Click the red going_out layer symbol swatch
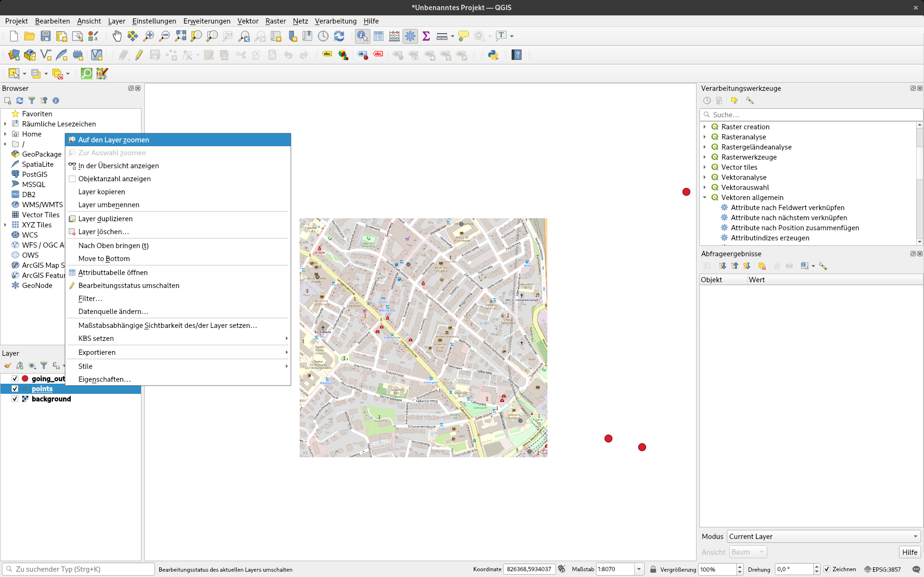 click(x=25, y=378)
